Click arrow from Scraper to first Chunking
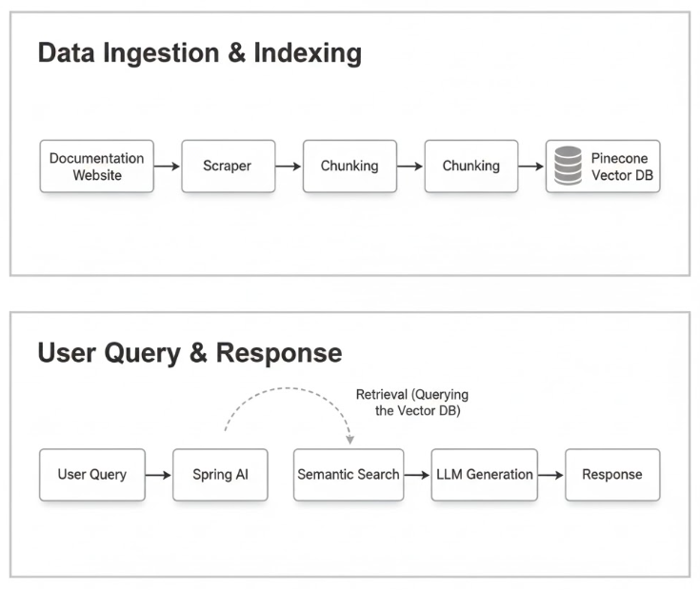 (289, 167)
